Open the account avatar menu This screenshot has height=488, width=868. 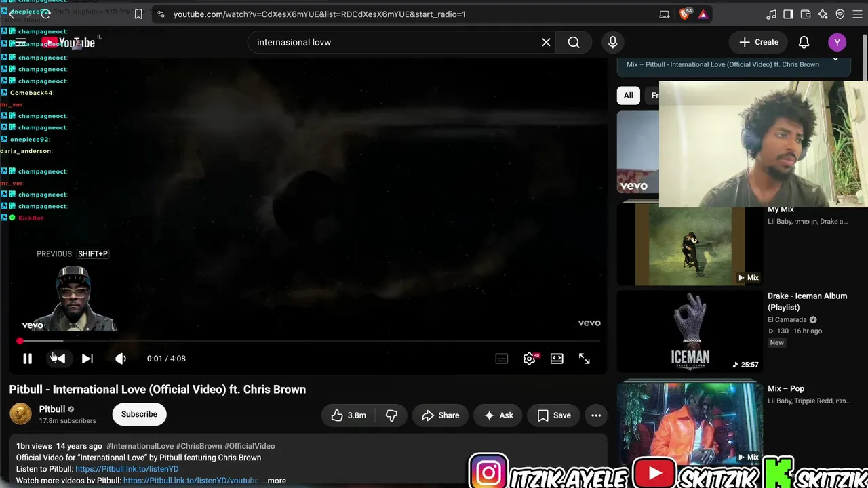[837, 42]
